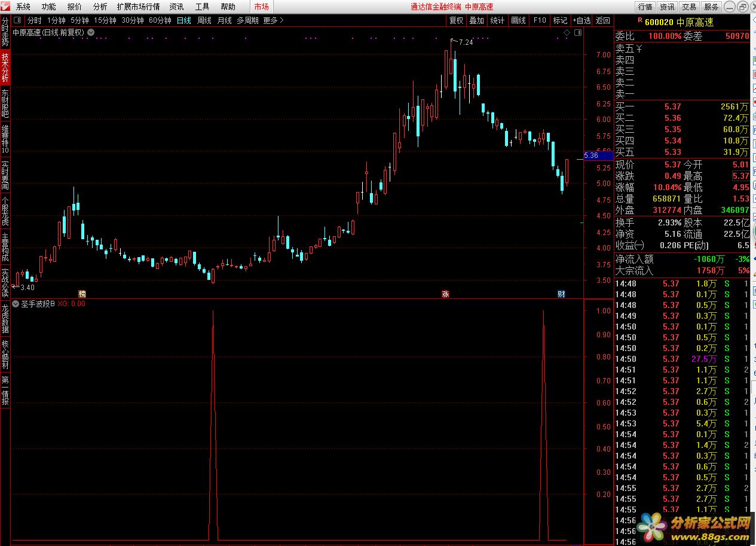
Task: Open the 帮助 menu
Action: pos(228,7)
